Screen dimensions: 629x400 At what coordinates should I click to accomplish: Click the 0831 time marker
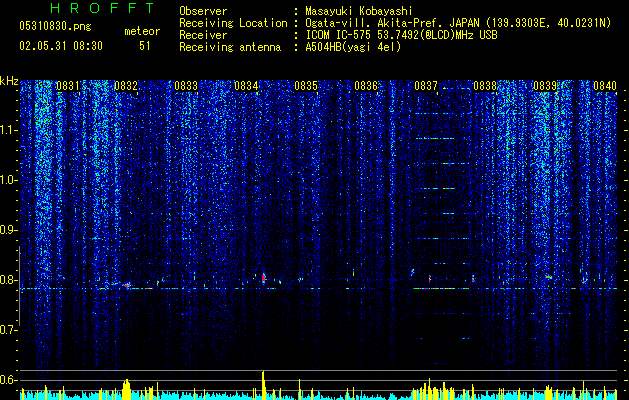(x=67, y=86)
